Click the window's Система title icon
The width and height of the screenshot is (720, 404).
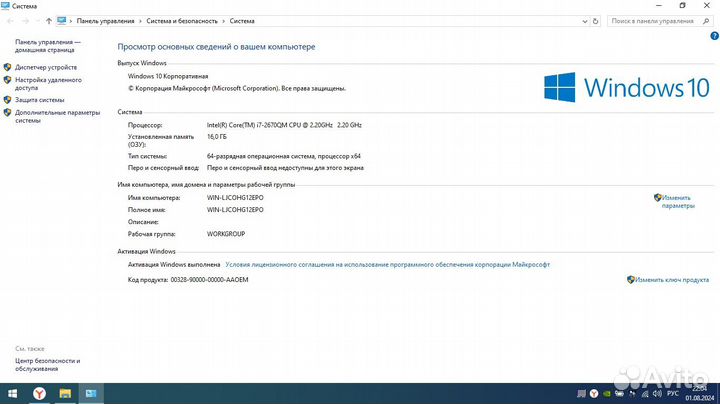[6, 6]
